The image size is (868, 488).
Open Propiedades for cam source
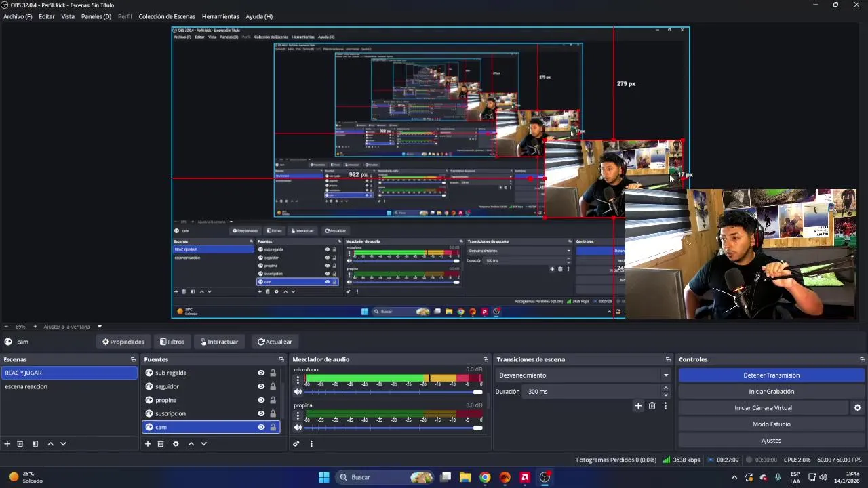click(123, 342)
